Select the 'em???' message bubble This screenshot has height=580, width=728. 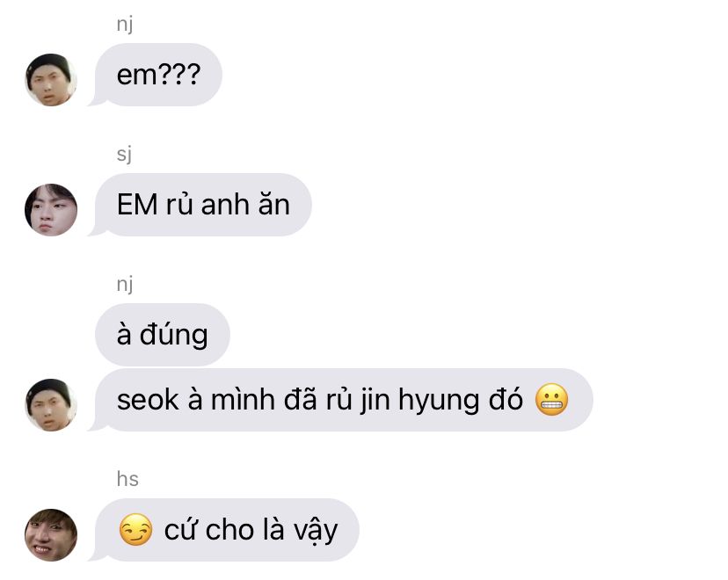tap(155, 75)
